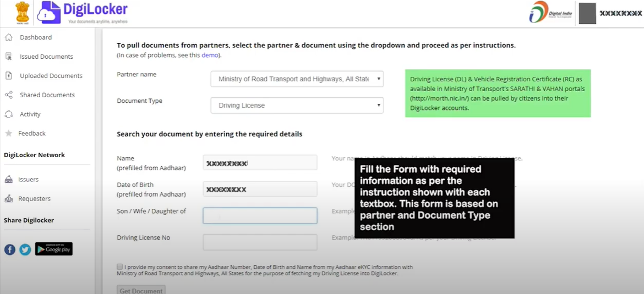The image size is (644, 294).
Task: Open Uploaded Documents section
Action: [51, 76]
